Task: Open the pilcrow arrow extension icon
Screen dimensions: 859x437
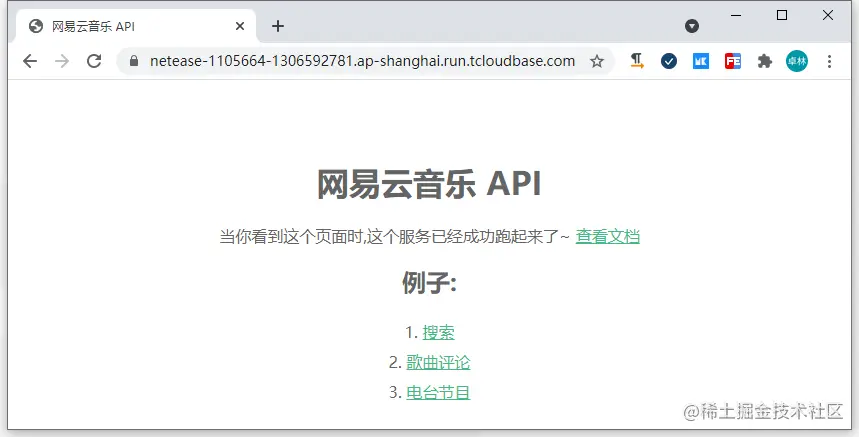Action: pyautogui.click(x=637, y=61)
